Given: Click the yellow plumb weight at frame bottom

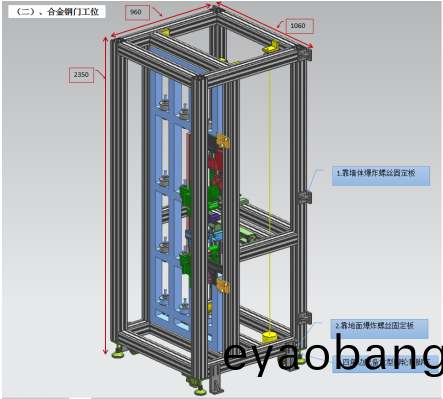Looking at the screenshot, I should click(270, 338).
